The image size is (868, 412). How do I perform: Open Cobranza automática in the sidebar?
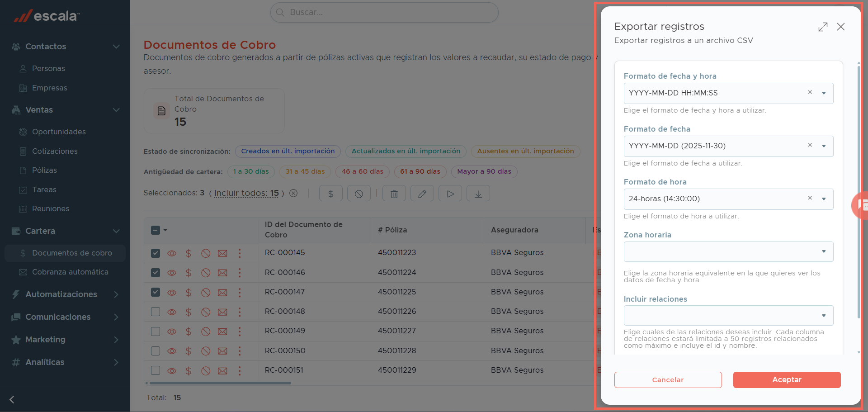click(70, 272)
